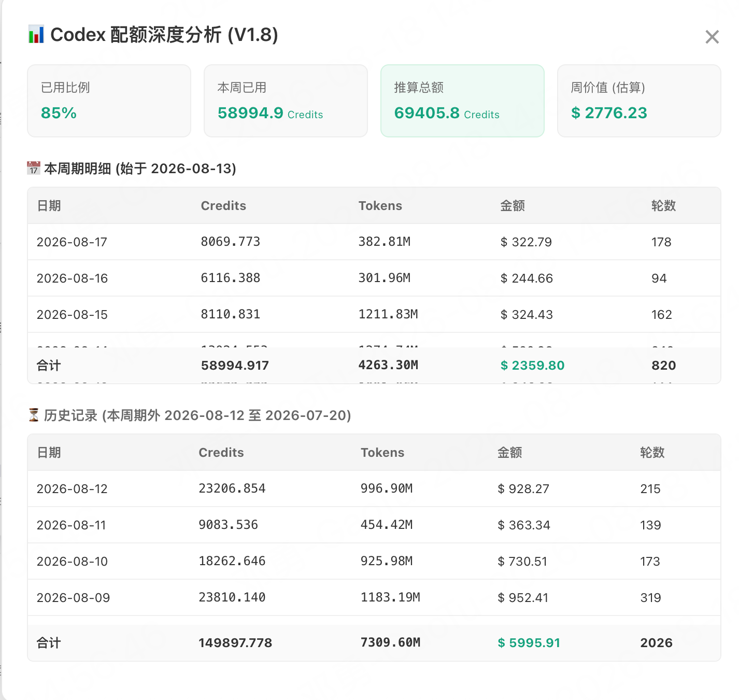Screen dimensions: 739x700
Task: Click tokens value 1183.19M
Action: click(390, 597)
